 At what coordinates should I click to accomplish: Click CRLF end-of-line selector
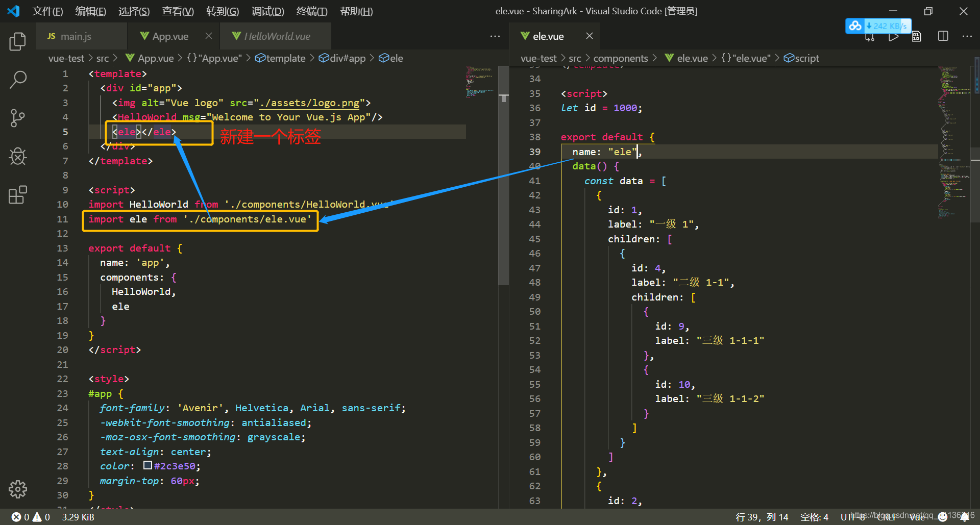[886, 517]
